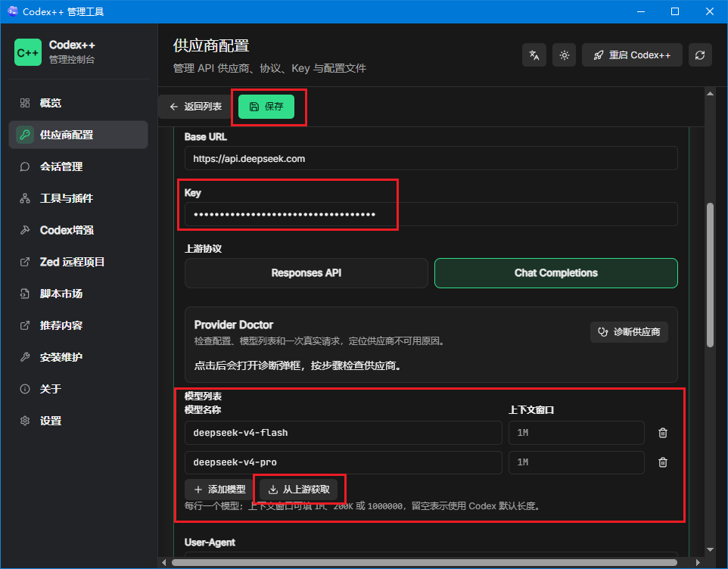Click 诊断供应商 button

pos(629,332)
